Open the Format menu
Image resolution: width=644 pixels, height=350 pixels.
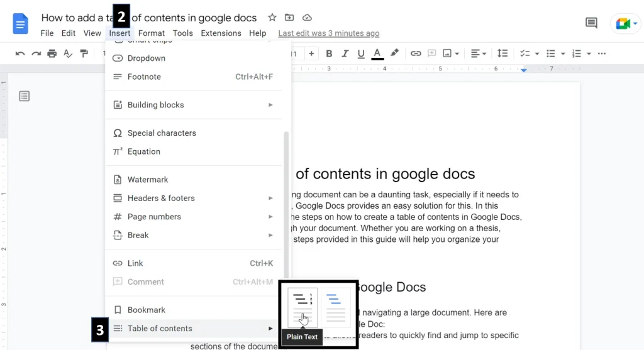point(151,33)
